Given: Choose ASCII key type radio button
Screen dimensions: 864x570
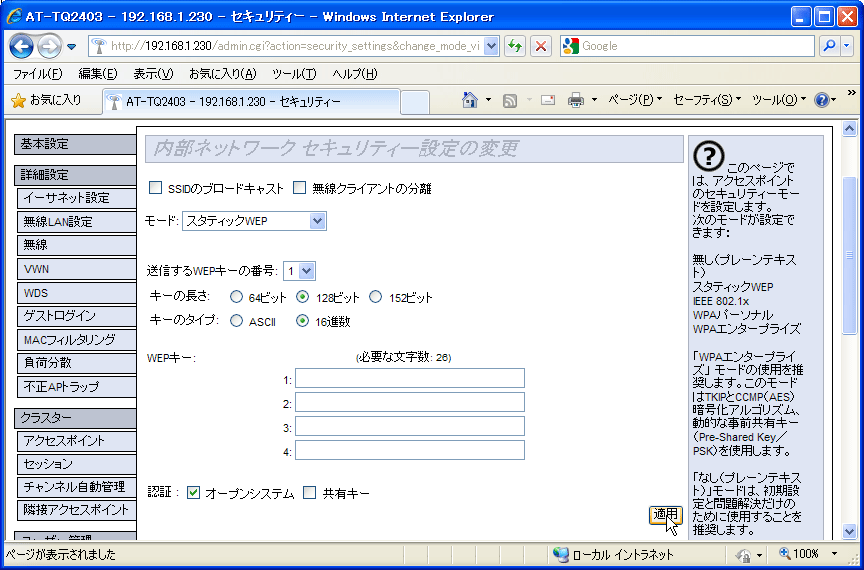Looking at the screenshot, I should [236, 321].
